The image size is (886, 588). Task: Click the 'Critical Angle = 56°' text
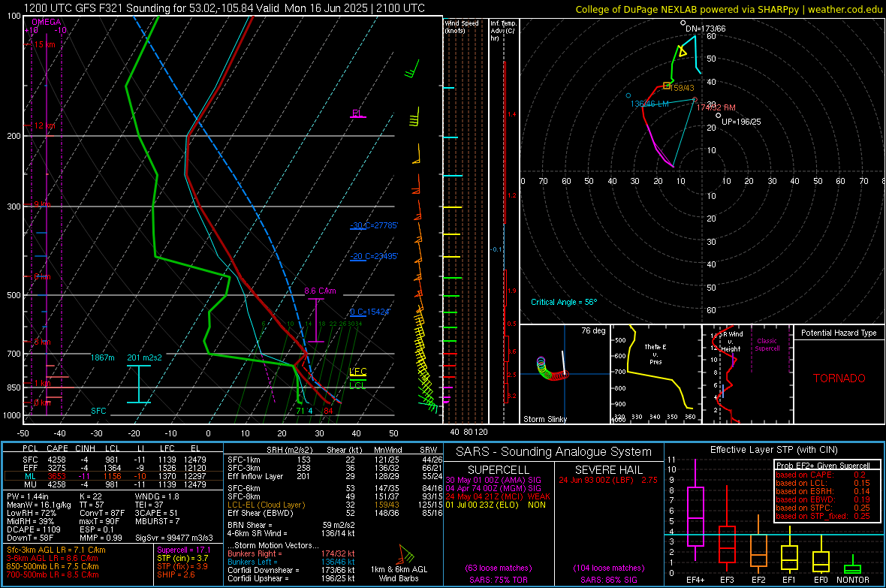pos(564,302)
